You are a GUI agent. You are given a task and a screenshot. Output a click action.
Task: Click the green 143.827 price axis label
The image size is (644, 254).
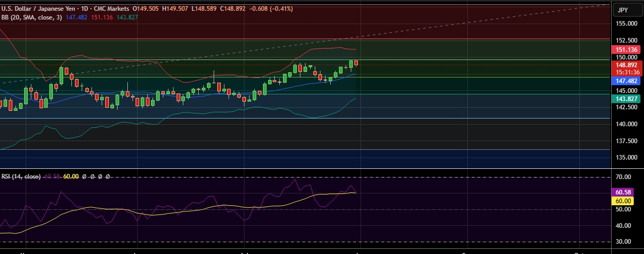pos(626,99)
